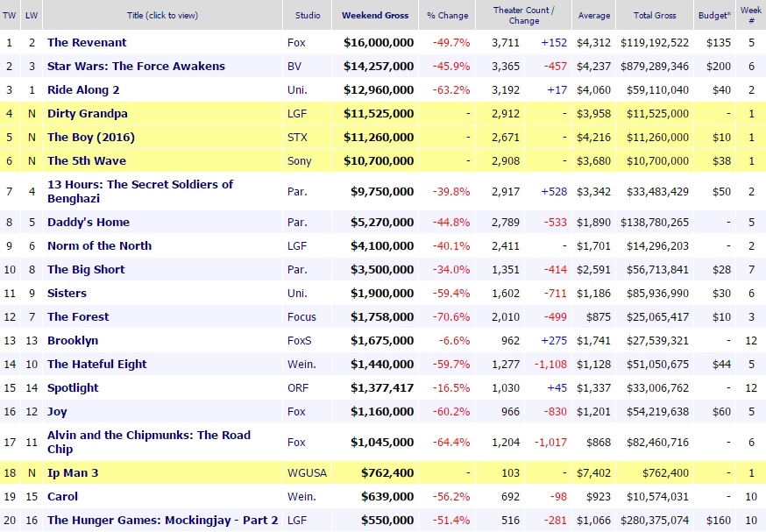The image size is (766, 532).
Task: Open 13 Hours: The Secret Soldiers of Benghazi
Action: (139, 191)
